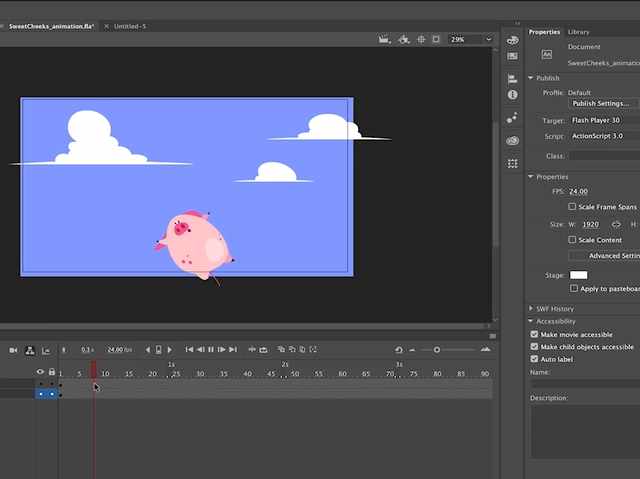Uncheck Make child objects accessible
The height and width of the screenshot is (479, 640).
pos(534,346)
